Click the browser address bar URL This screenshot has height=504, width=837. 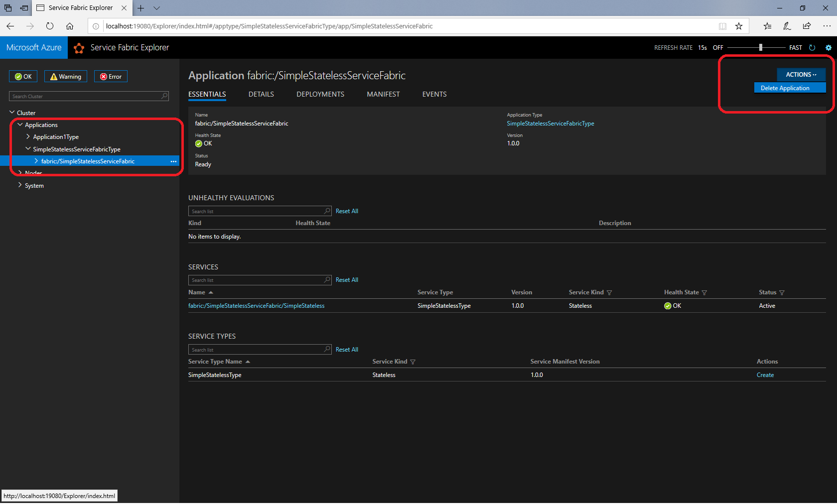(269, 26)
